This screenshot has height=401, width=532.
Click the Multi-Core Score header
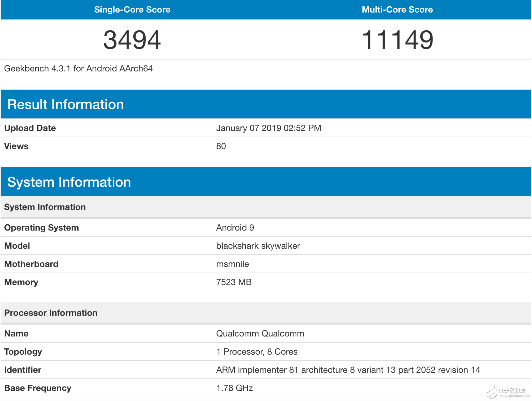pos(397,10)
